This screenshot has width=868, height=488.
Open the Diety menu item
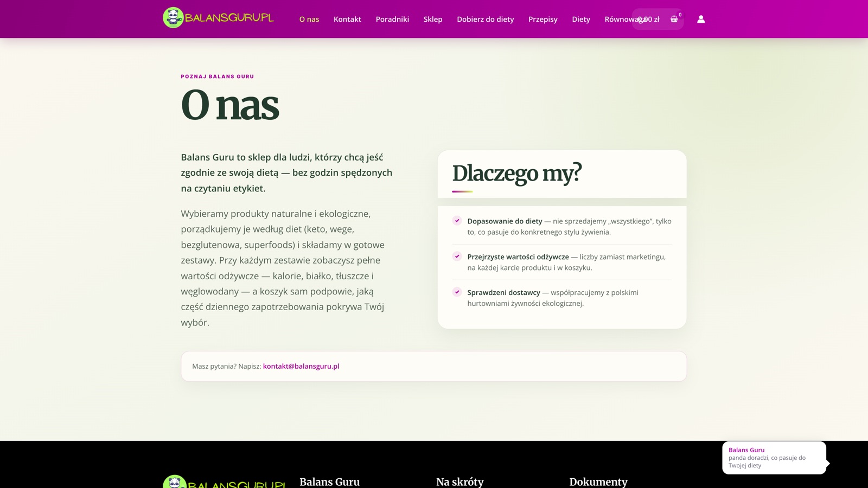pos(581,19)
